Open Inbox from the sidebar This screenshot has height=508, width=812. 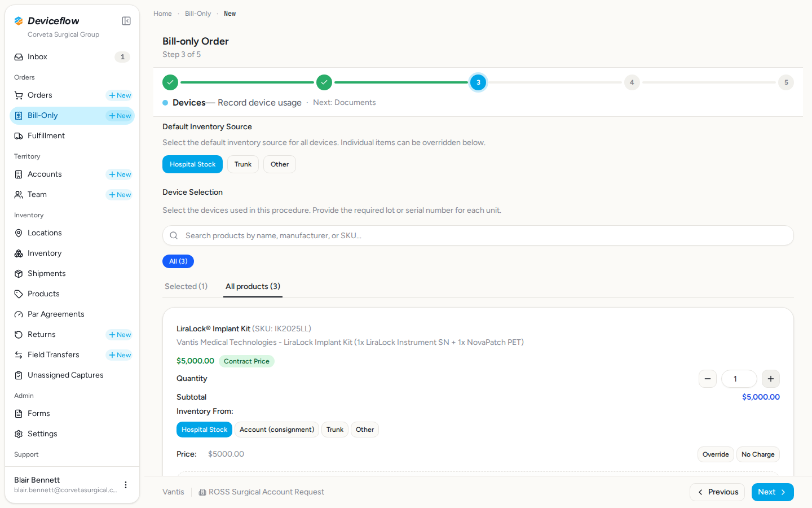click(x=72, y=57)
